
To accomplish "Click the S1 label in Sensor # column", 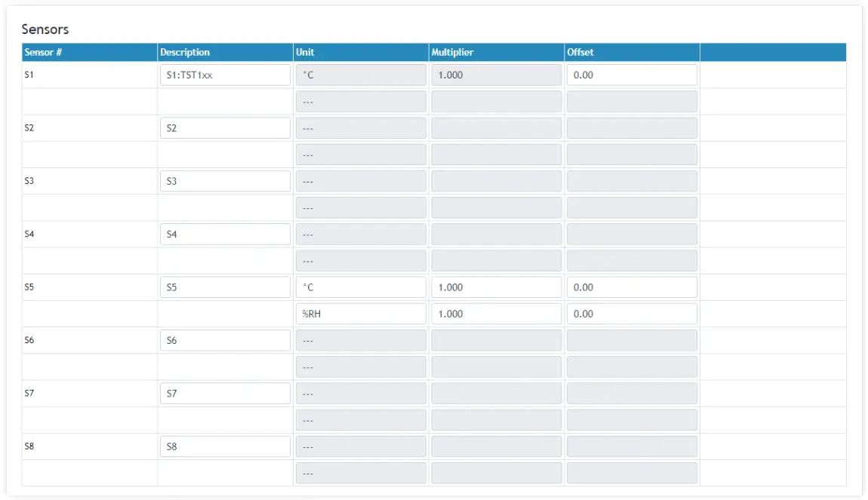I will 29,74.
